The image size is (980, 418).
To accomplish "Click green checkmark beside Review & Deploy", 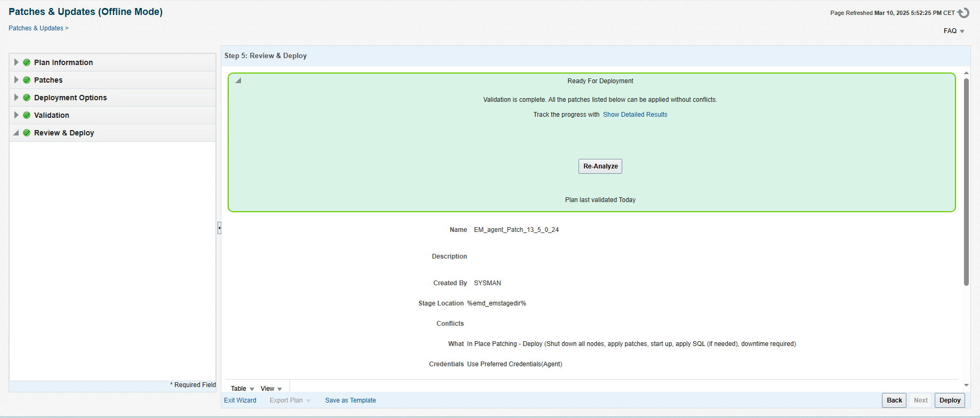I will pyautogui.click(x=27, y=133).
